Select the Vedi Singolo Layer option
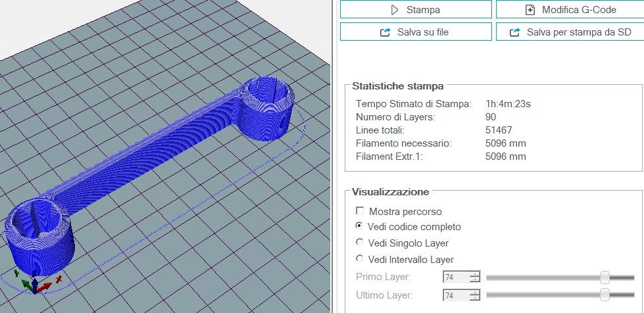The image size is (644, 313). 360,243
